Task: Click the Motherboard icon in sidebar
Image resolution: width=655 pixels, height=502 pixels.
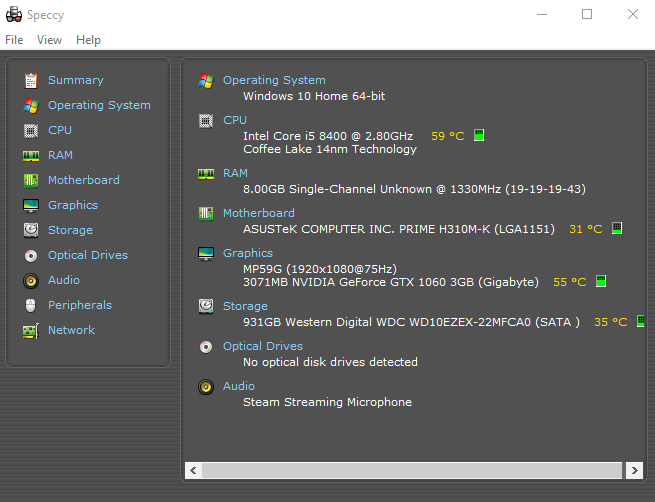Action: pyautogui.click(x=30, y=181)
